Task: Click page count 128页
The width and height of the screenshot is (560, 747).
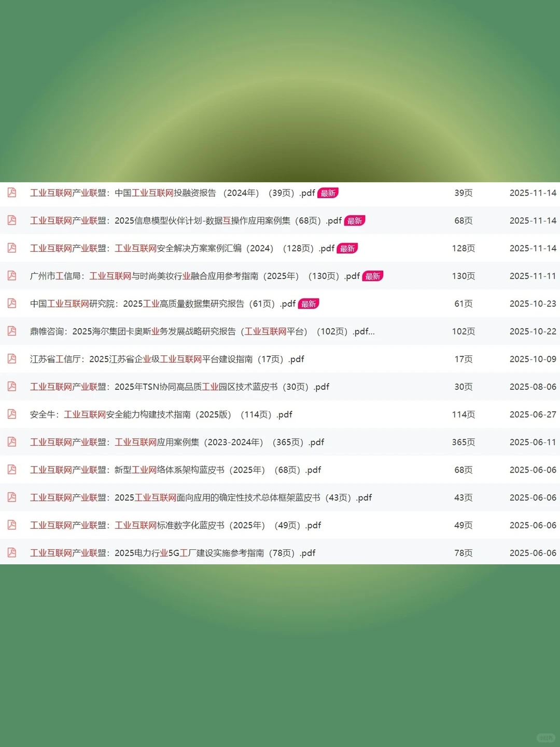Action: pos(464,248)
